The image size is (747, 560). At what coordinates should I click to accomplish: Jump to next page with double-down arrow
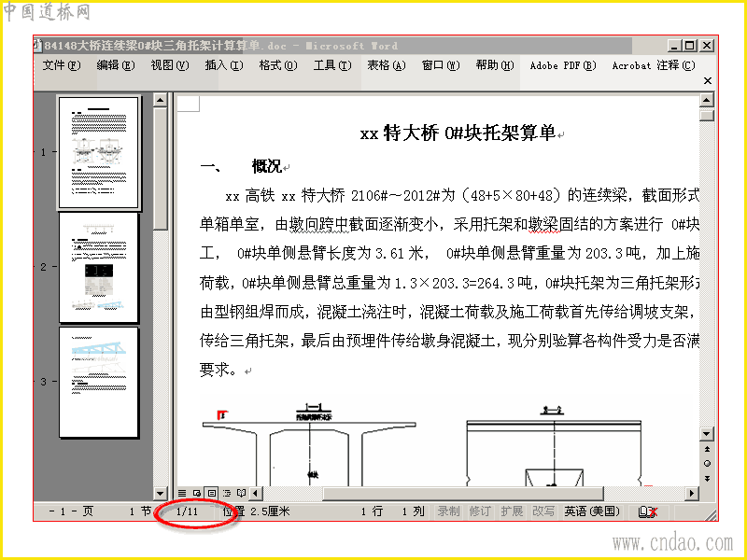[x=707, y=478]
